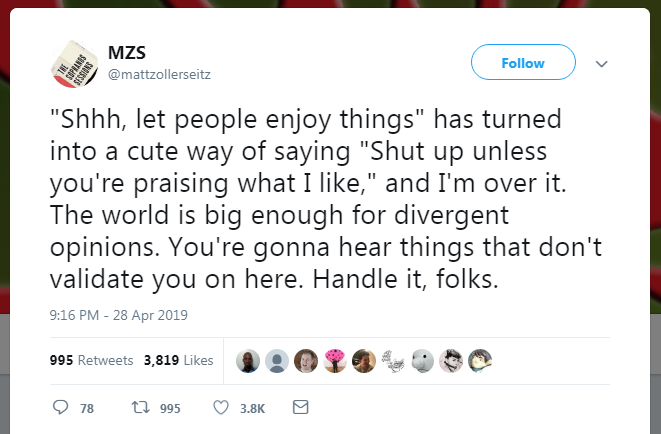Like the tweet with the heart icon

[223, 407]
